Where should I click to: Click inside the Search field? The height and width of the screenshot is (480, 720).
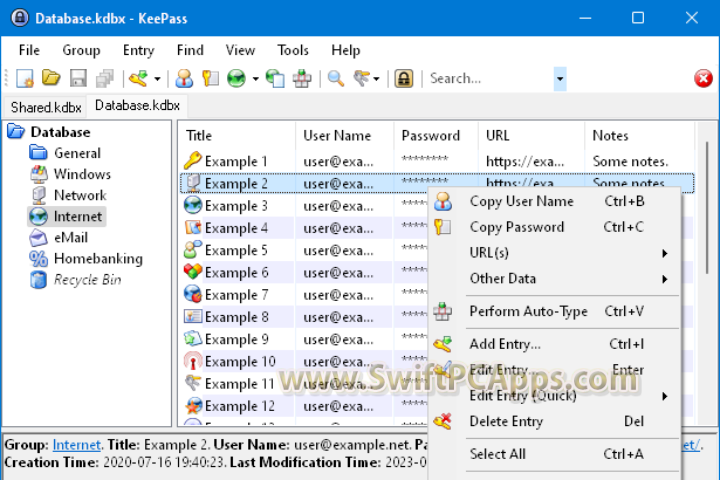pos(489,79)
